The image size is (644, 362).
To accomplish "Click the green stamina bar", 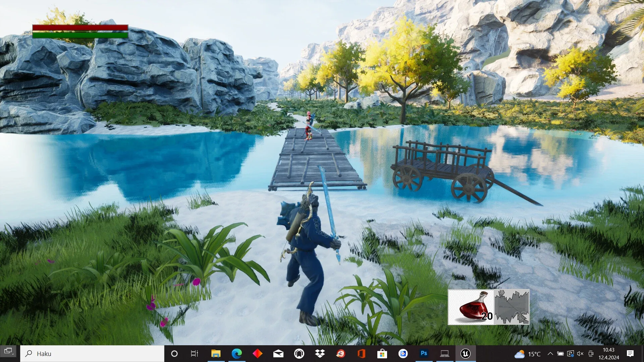I will tap(80, 35).
